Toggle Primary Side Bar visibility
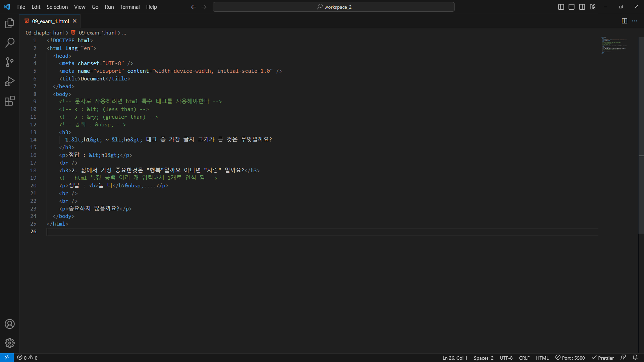 (561, 7)
